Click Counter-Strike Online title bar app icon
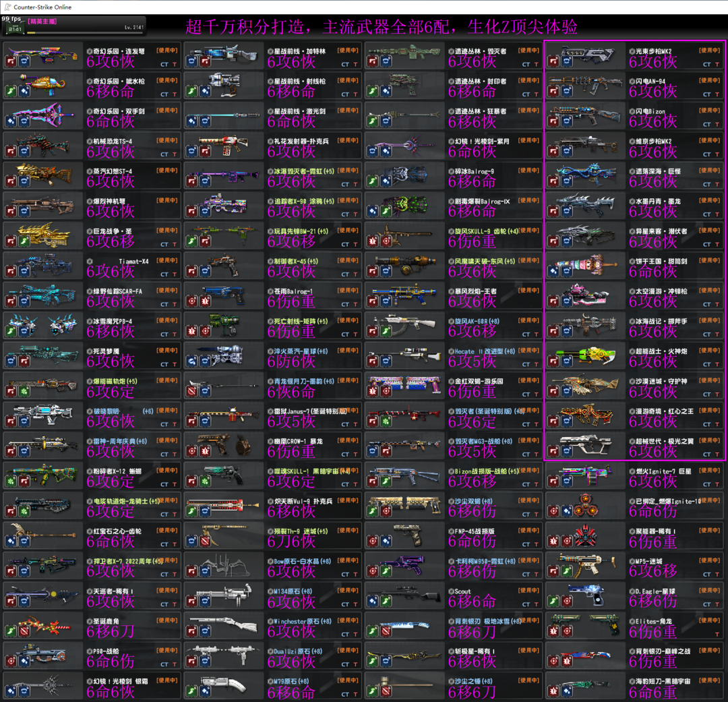This screenshot has height=702, width=728. click(x=7, y=7)
